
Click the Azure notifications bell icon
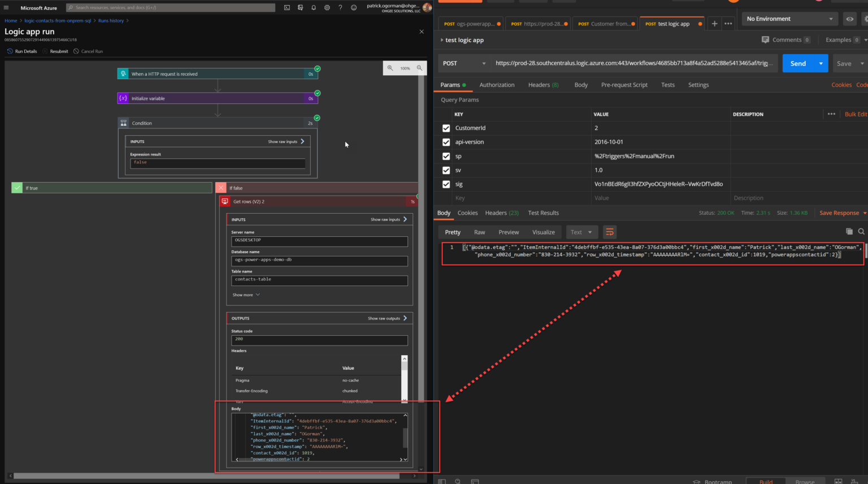314,8
